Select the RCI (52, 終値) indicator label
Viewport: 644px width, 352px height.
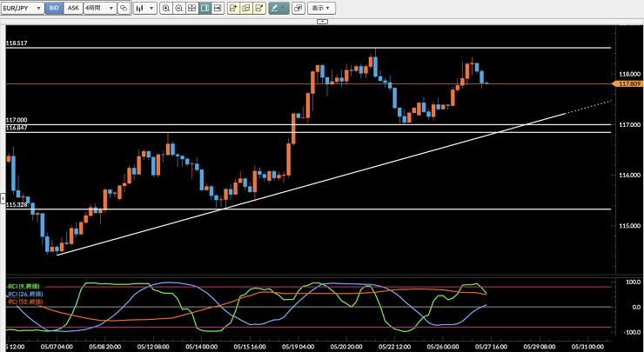point(24,302)
